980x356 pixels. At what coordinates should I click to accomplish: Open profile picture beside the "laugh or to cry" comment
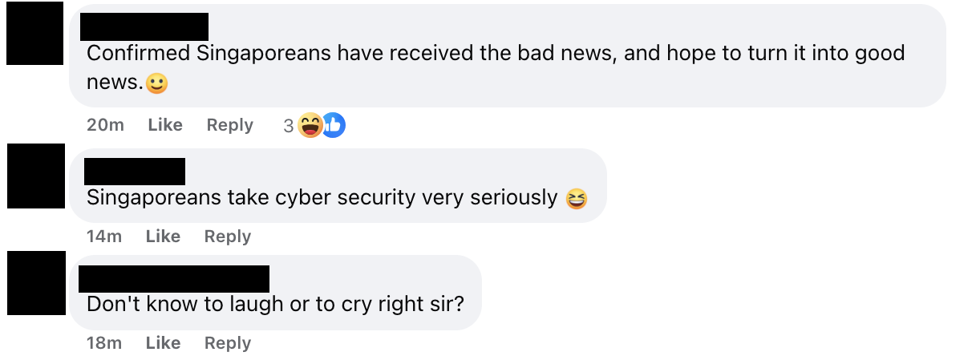(x=34, y=282)
